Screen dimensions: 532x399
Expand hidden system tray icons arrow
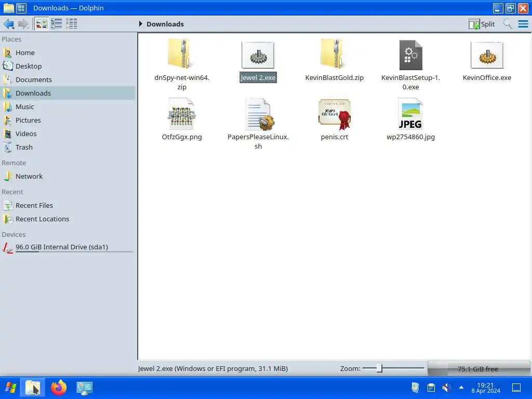coord(461,387)
